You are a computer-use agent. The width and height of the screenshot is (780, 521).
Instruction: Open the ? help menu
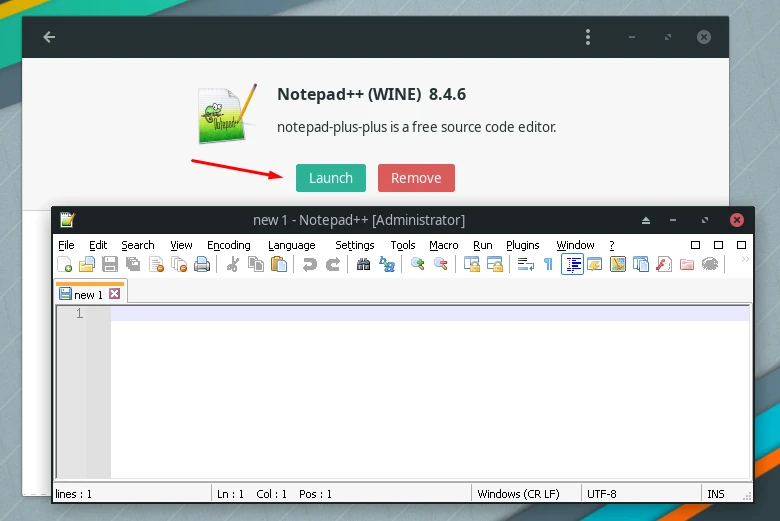tap(612, 245)
